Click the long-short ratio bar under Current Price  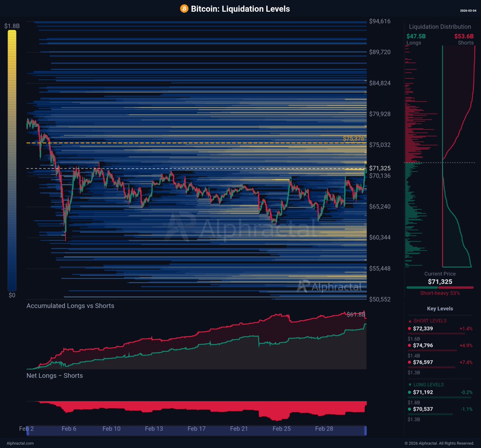440,288
